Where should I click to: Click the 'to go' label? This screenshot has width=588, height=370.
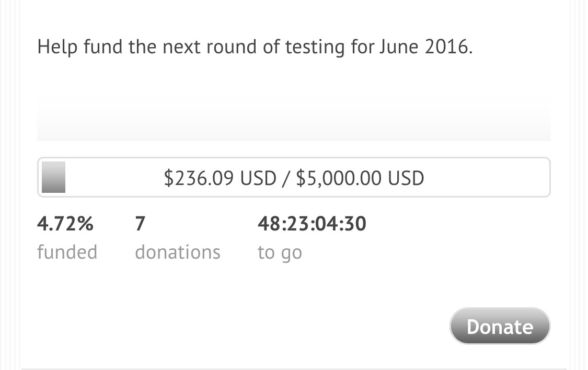click(280, 252)
